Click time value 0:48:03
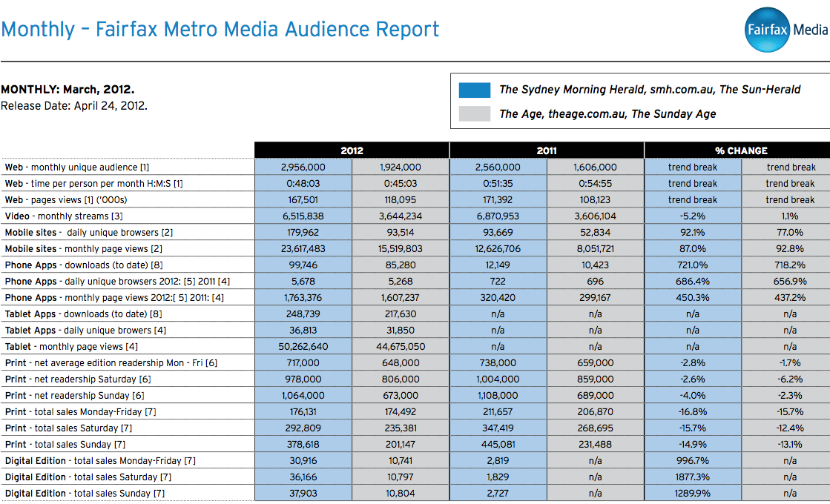 (x=303, y=184)
